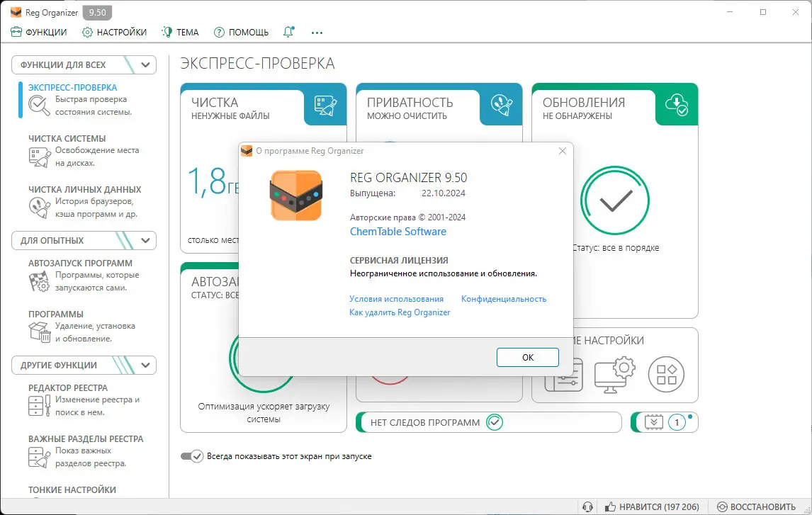Click the Важные разделы реестра icon
812x515 pixels.
click(40, 457)
